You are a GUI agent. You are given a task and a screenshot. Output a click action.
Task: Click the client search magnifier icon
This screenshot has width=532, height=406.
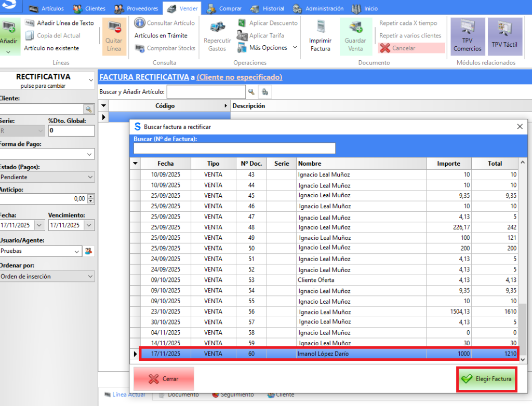click(x=88, y=109)
